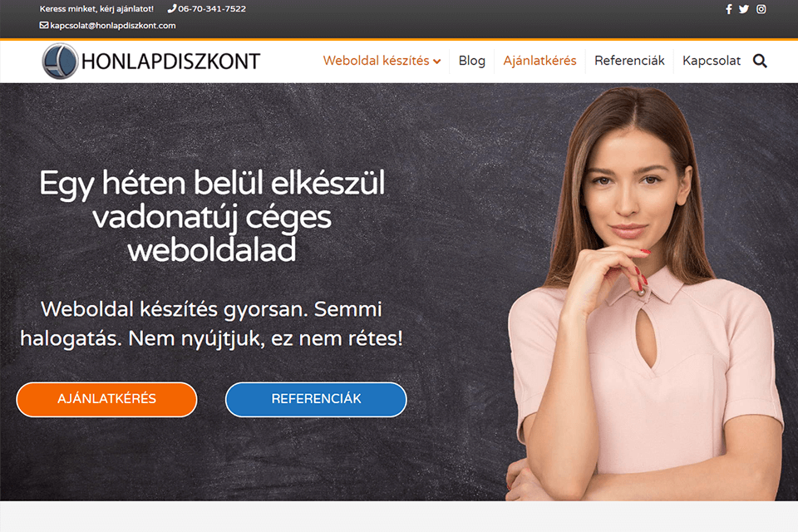Image resolution: width=798 pixels, height=532 pixels.
Task: Open the Instagram social icon
Action: (x=761, y=9)
